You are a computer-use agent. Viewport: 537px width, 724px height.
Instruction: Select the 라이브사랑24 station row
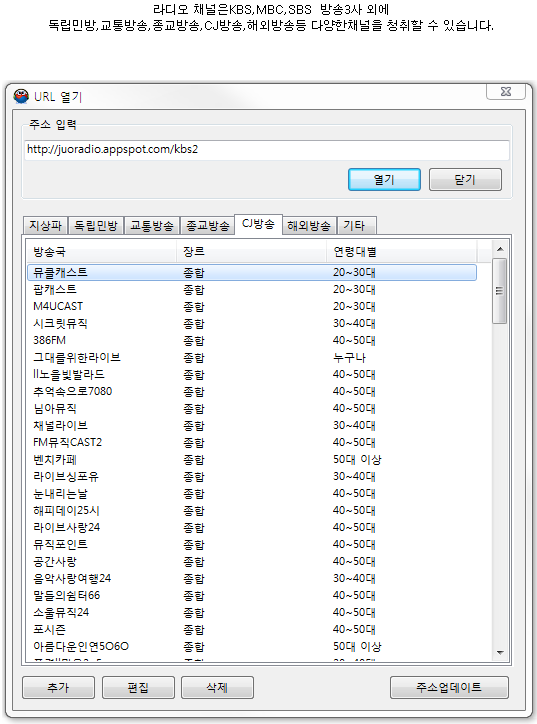[x=252, y=528]
